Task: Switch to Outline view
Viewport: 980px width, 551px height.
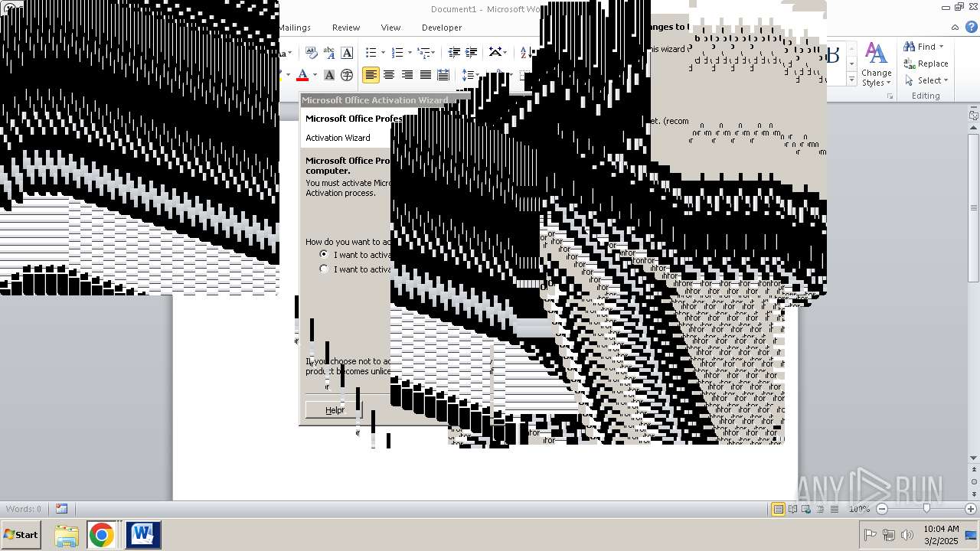Action: 820,509
